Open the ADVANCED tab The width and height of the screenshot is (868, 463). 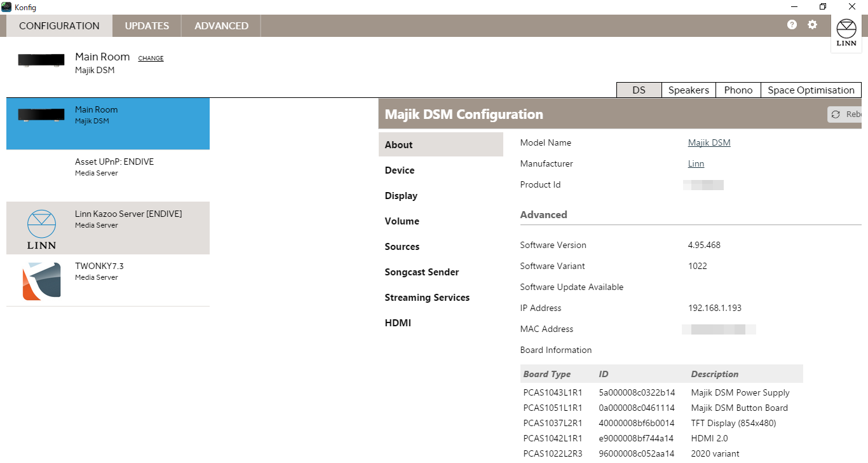(x=221, y=26)
